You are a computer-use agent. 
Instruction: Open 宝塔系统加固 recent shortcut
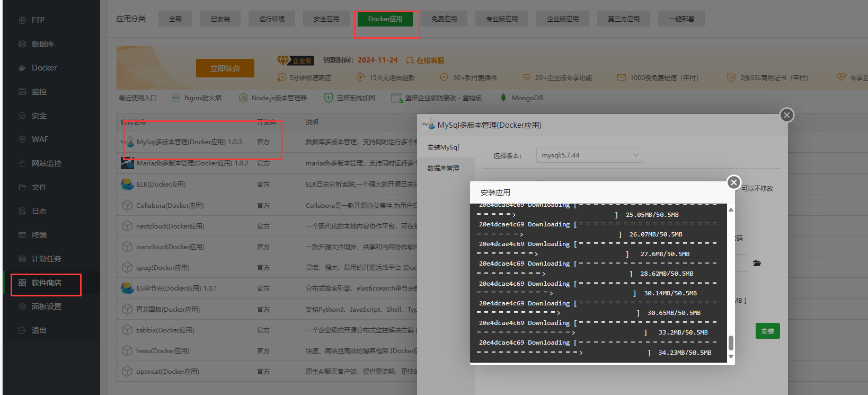tap(350, 98)
